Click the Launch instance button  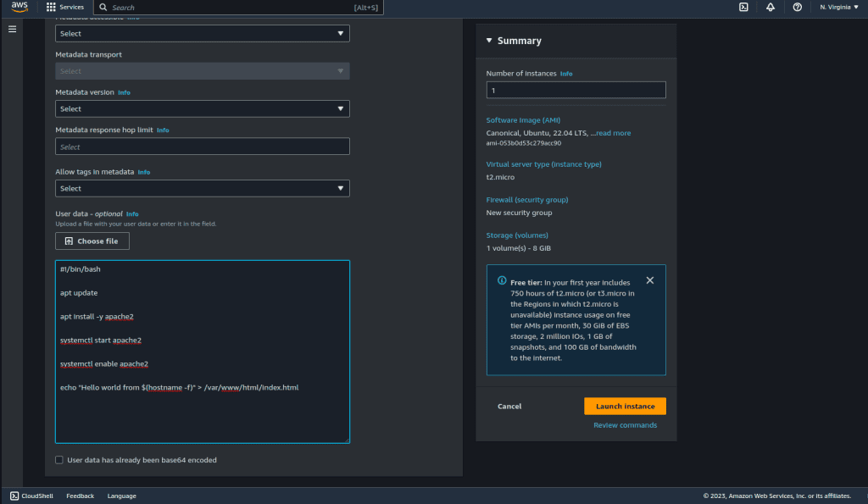coord(625,406)
